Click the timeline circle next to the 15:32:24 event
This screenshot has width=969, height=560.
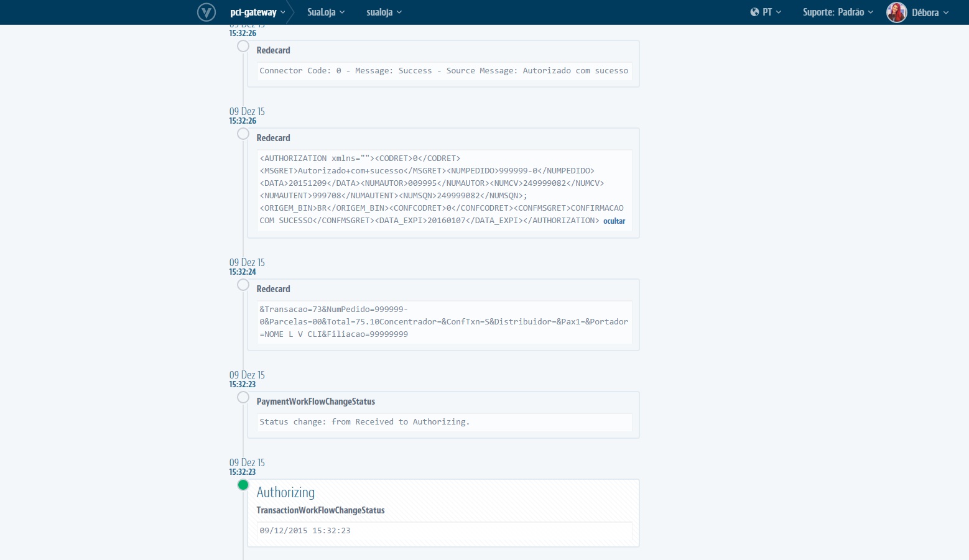(243, 285)
